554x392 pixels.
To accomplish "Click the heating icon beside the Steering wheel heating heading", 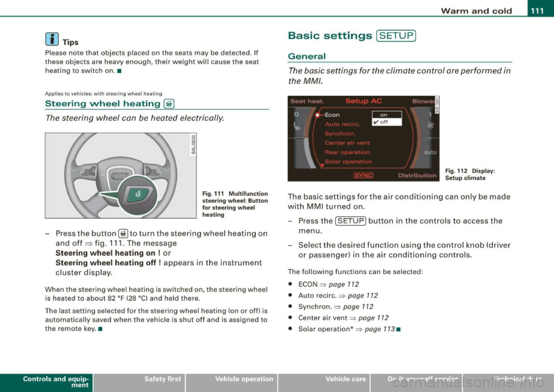I will point(169,104).
